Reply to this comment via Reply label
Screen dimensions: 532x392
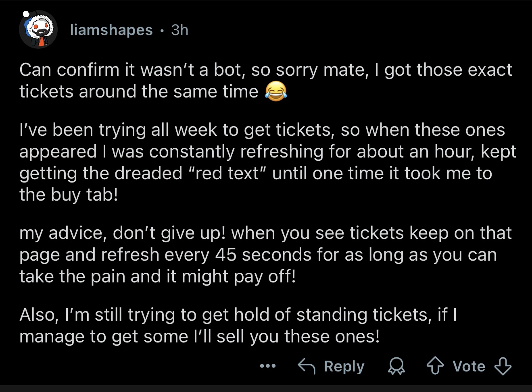(344, 366)
